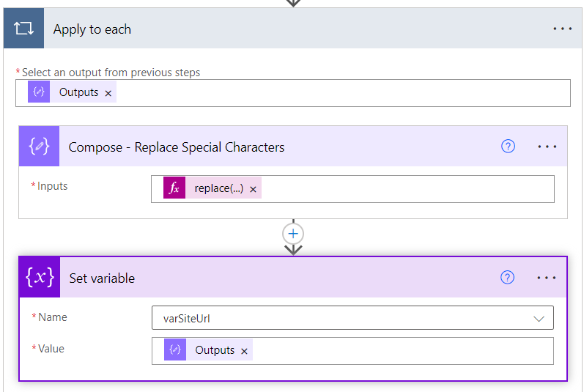Collapse the Set variable action header
Image resolution: width=584 pixels, height=392 pixels.
(x=293, y=278)
